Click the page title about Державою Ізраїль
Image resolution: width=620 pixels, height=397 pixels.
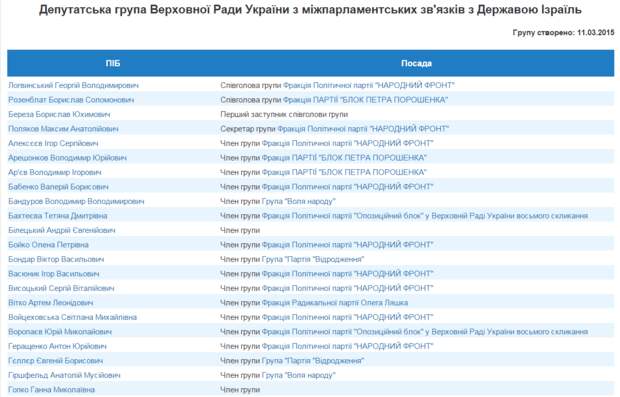310,9
